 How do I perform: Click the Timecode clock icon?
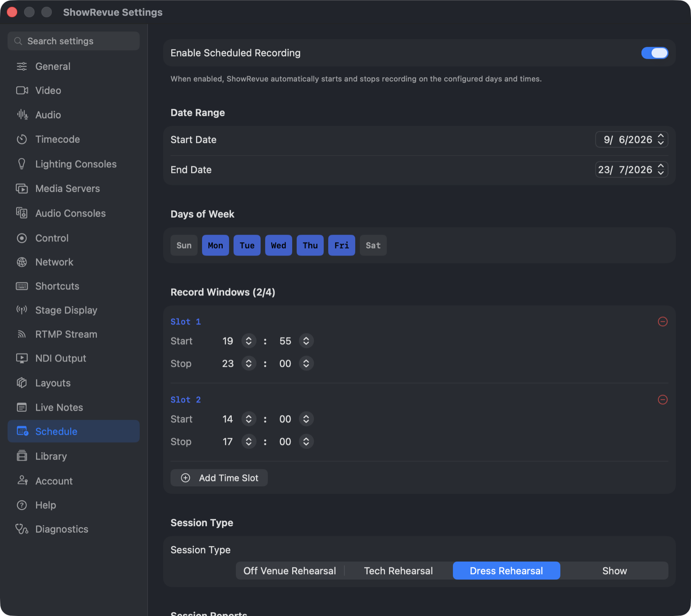click(x=22, y=139)
